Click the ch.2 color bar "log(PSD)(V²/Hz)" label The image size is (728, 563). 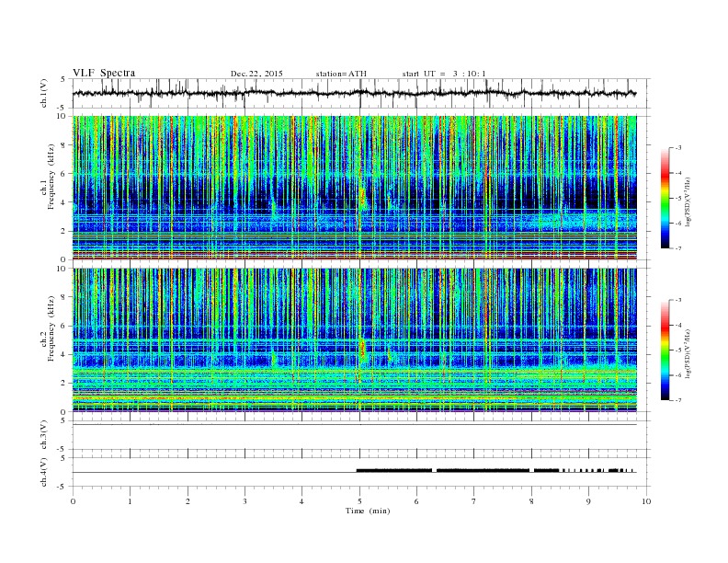pyautogui.click(x=688, y=353)
